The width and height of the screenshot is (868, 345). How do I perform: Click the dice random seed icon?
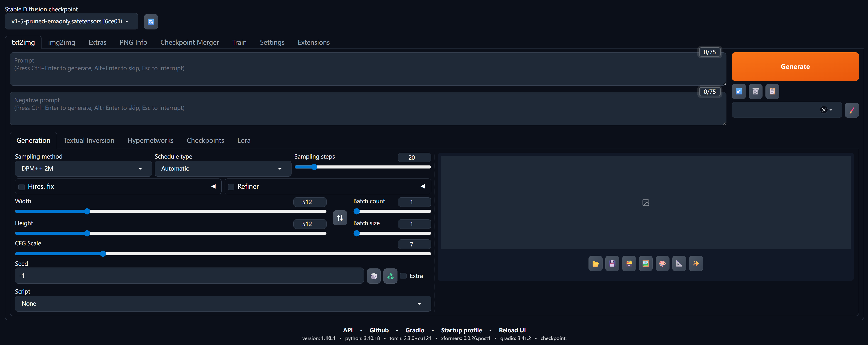373,276
